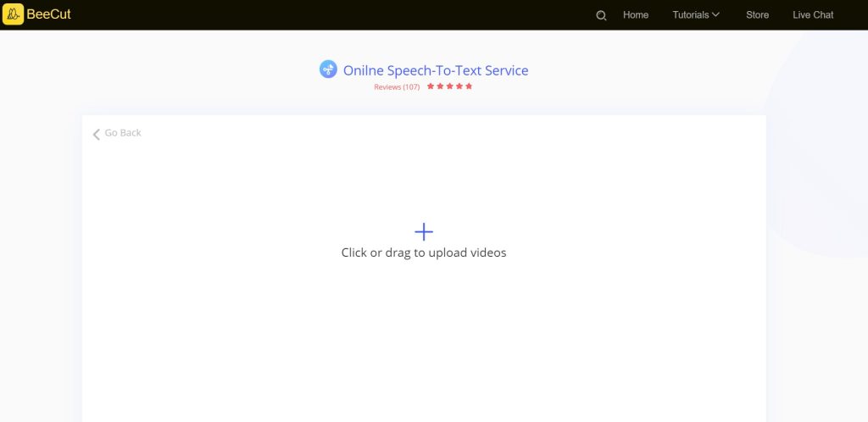Click the speech-to-text service round icon
Viewport: 868px width, 422px height.
click(328, 69)
